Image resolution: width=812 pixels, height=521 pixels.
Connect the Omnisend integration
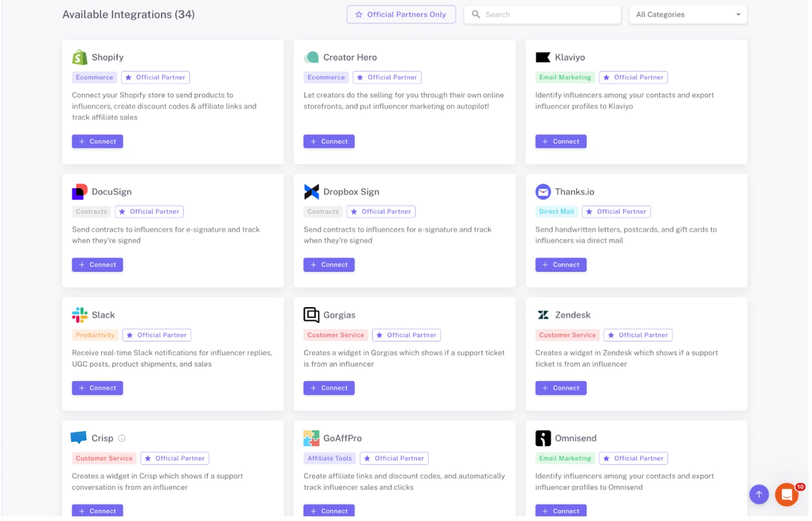point(561,511)
